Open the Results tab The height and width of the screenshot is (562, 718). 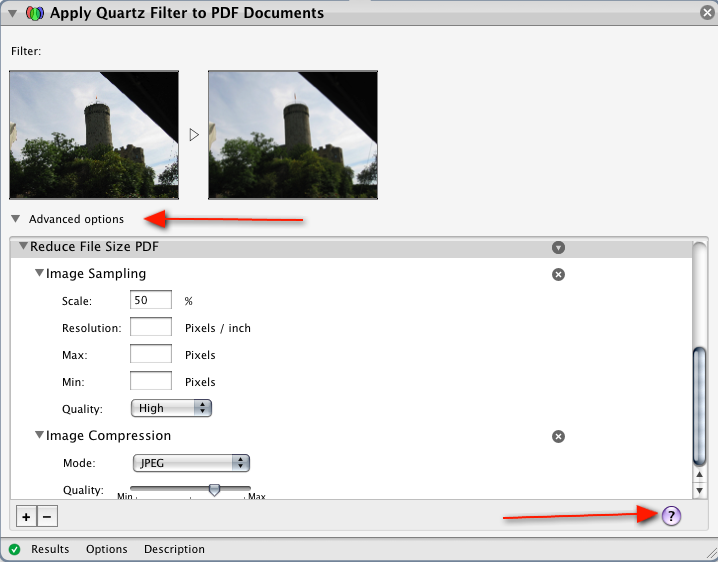50,549
